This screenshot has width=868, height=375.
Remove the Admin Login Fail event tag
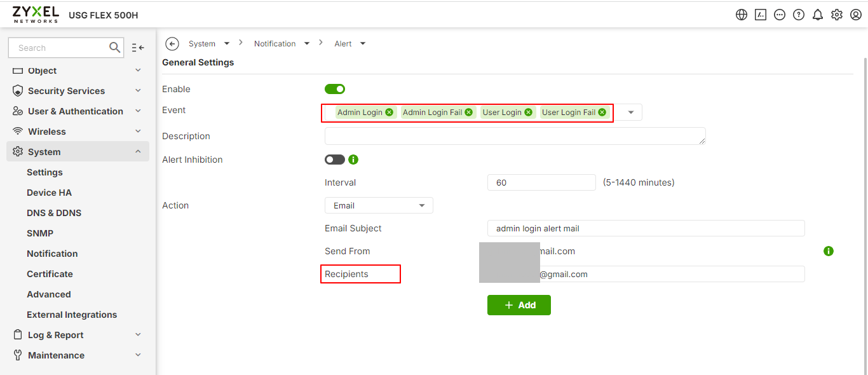tap(469, 112)
